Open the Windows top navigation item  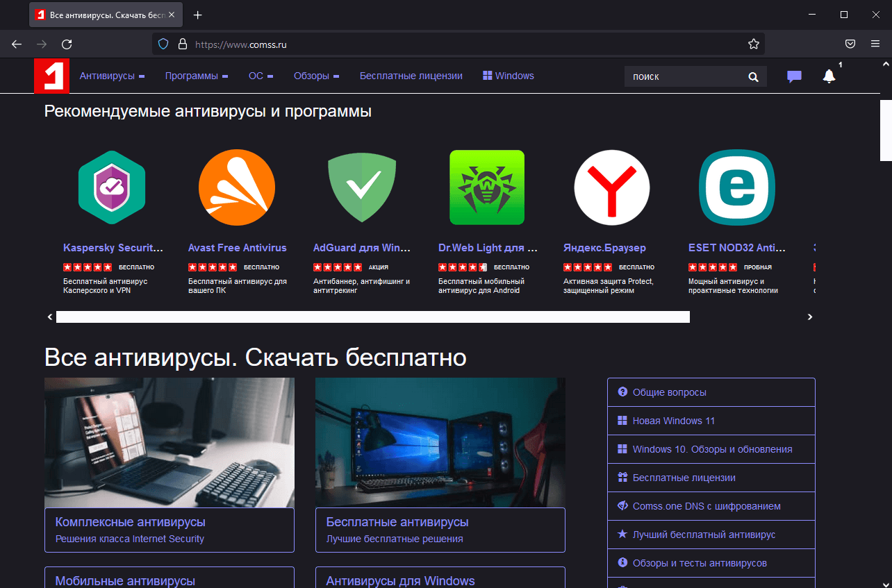pos(509,76)
